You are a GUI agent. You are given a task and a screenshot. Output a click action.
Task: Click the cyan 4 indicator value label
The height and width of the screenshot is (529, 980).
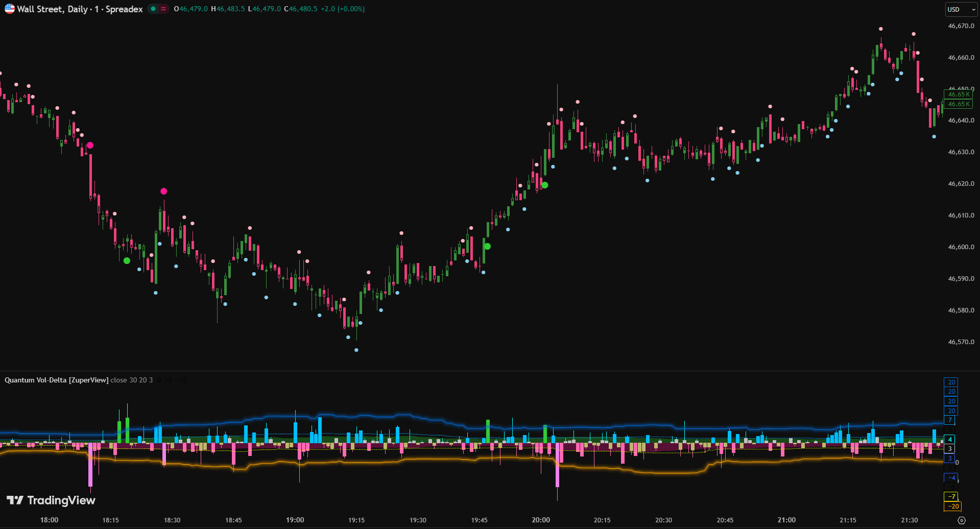[949, 439]
